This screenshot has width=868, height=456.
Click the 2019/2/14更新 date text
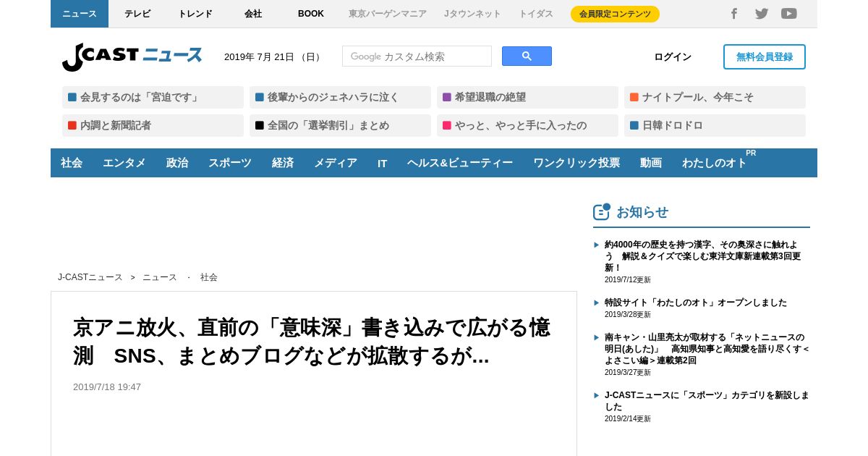(628, 419)
